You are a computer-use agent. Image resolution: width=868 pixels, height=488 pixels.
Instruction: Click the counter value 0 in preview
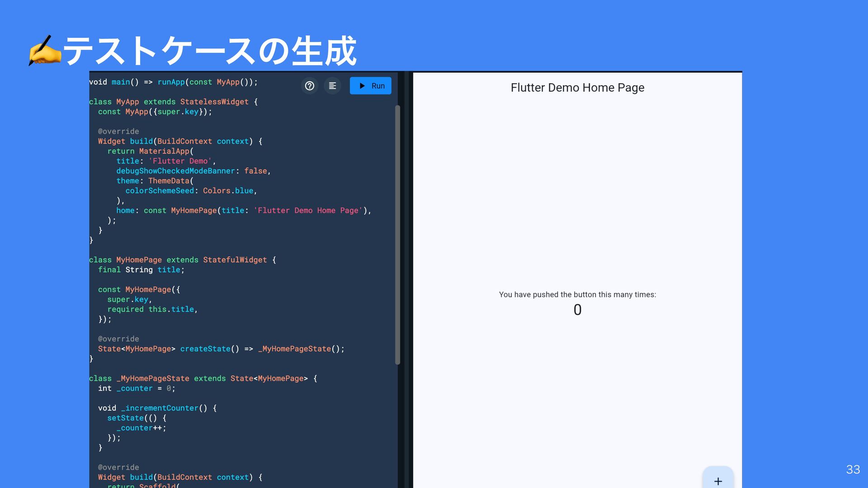point(577,310)
